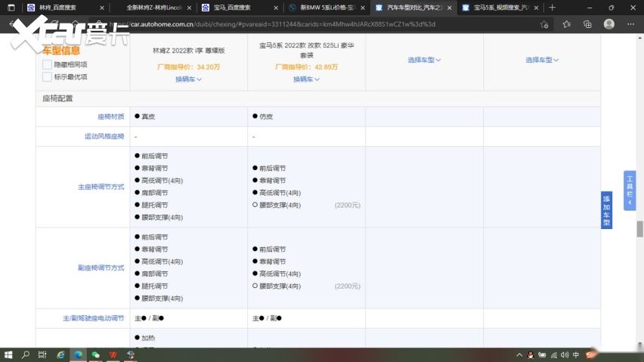Screen dimensions: 644x362
Task: Open the Edge tab actions menu icon
Action: (11, 8)
